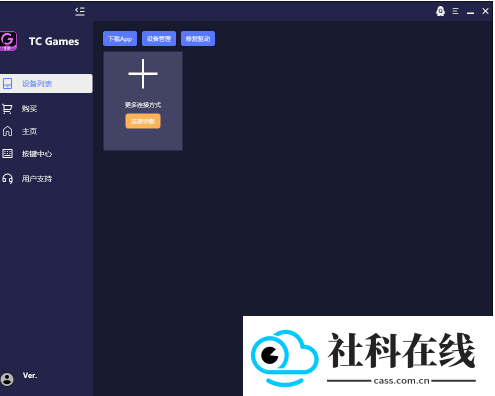Click the TC Games title text
The height and width of the screenshot is (396, 495).
pyautogui.click(x=54, y=41)
